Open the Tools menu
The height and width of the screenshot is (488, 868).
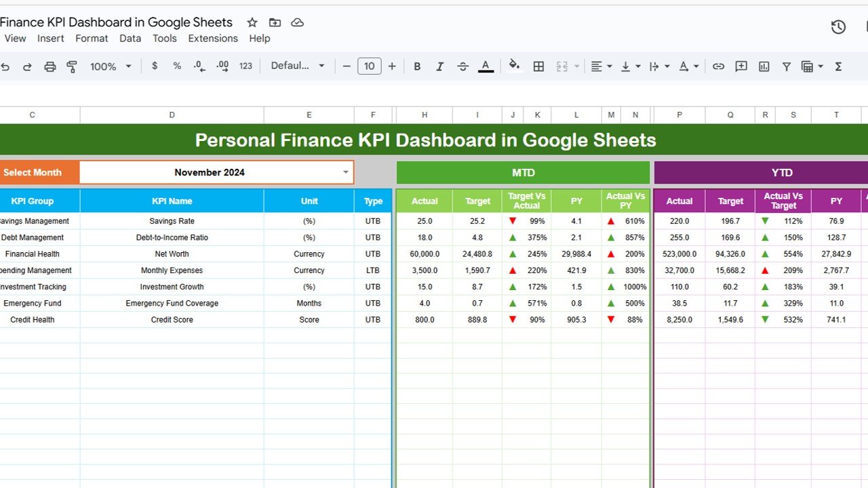click(164, 39)
